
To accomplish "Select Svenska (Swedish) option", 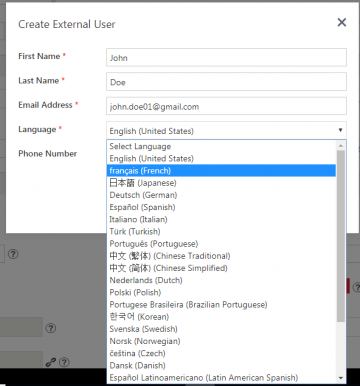I will tap(221, 329).
